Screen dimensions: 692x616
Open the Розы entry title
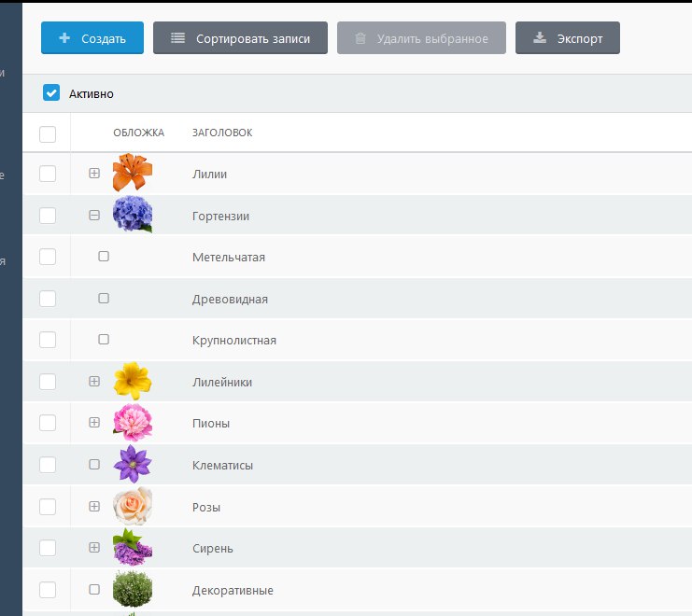click(x=206, y=507)
